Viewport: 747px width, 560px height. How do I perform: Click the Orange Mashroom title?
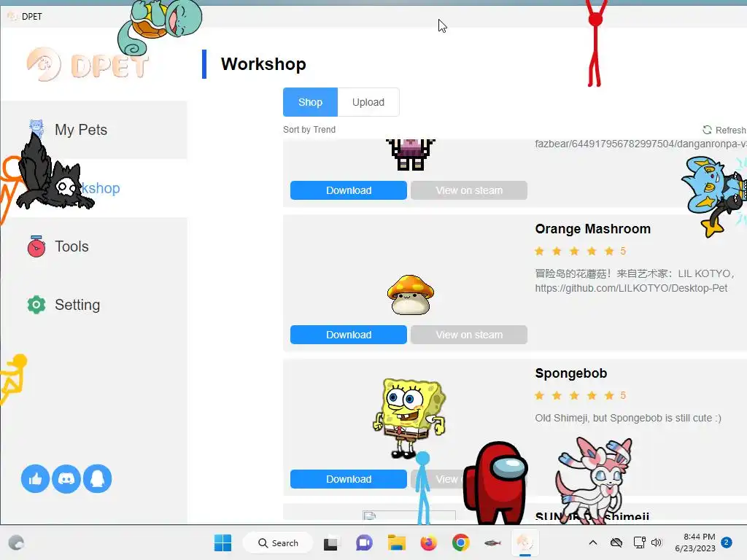click(x=592, y=228)
